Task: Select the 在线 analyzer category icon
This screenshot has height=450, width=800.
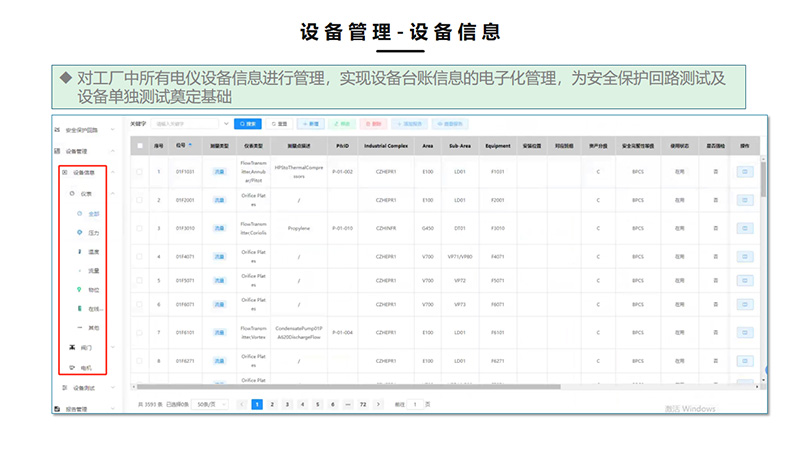Action: (79, 308)
